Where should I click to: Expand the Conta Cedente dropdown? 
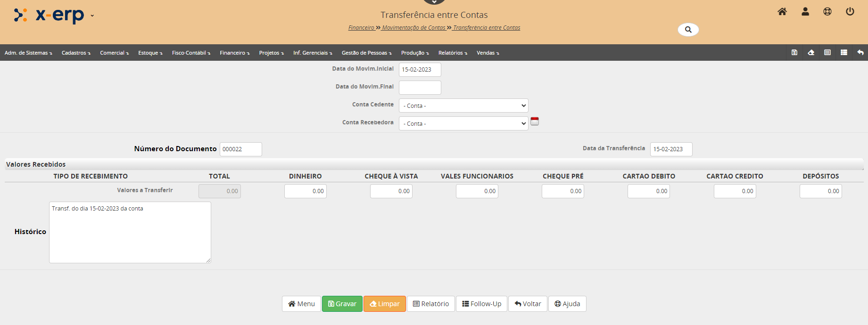coord(463,106)
